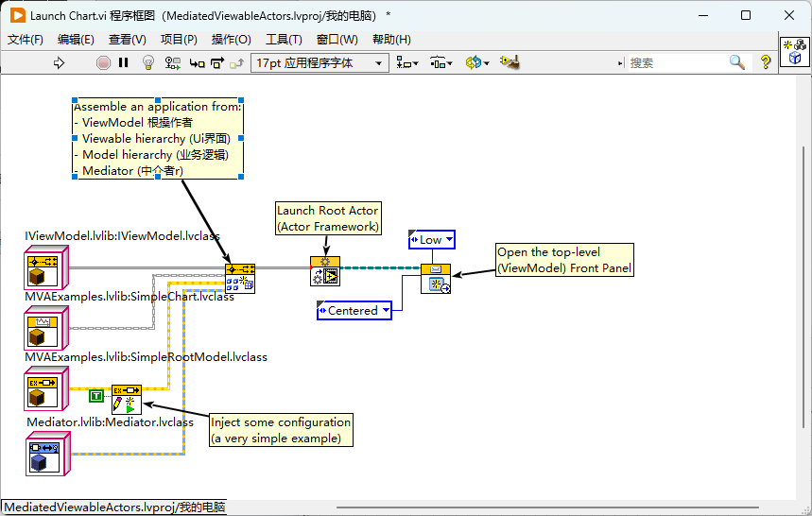Click the magnifier search icon

tap(737, 63)
